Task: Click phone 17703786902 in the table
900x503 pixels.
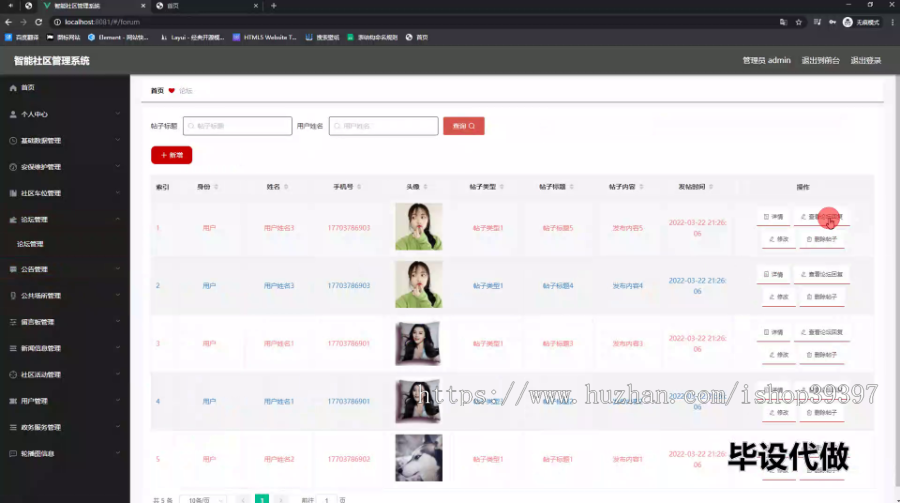Action: click(x=349, y=459)
